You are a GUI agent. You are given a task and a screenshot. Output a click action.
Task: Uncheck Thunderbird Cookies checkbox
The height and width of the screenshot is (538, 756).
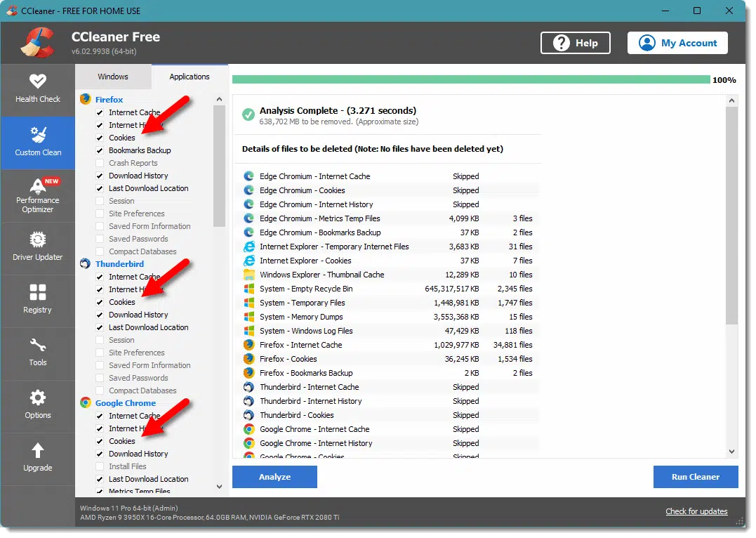click(100, 301)
